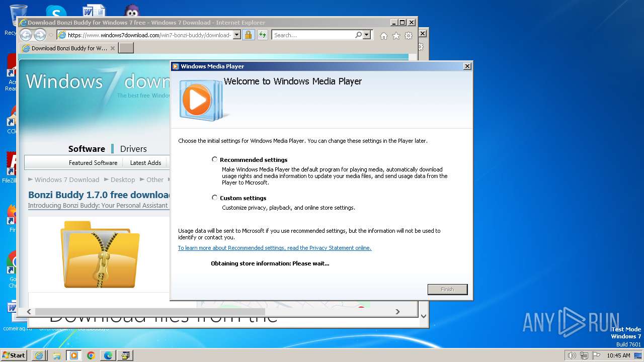Open a new tab in Internet Explorer
This screenshot has height=362, width=644.
coord(126,48)
